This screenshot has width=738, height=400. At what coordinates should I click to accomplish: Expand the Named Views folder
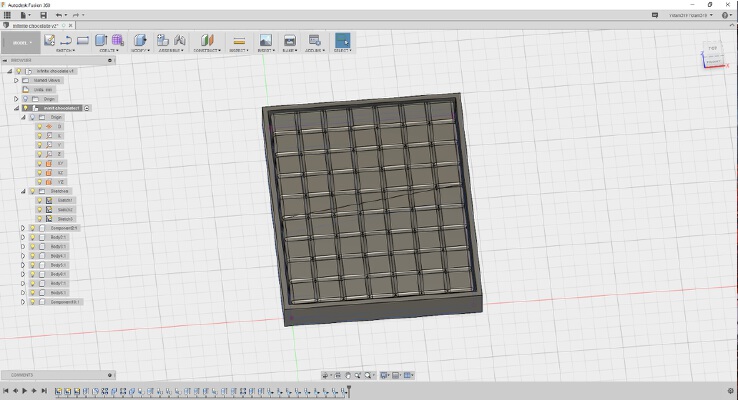click(16, 80)
